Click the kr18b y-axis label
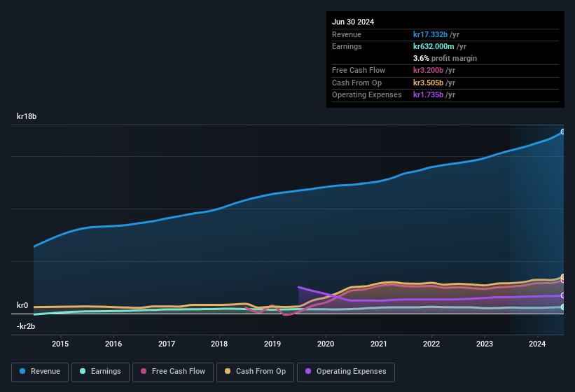Viewport: 575px width, 392px height. click(x=27, y=116)
